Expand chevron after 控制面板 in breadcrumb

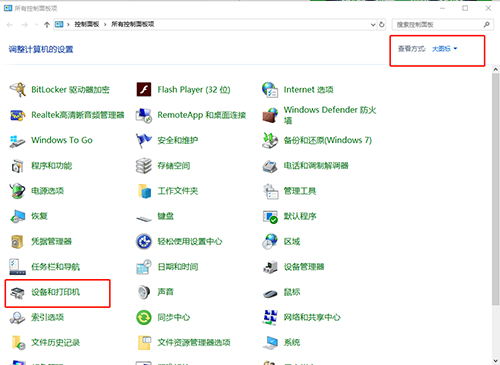[105, 24]
